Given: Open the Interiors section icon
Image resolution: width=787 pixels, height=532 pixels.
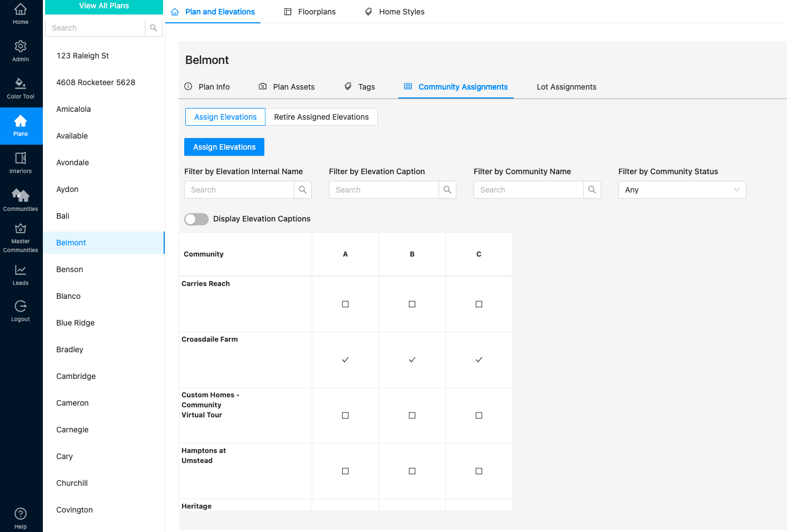Looking at the screenshot, I should point(21,159).
